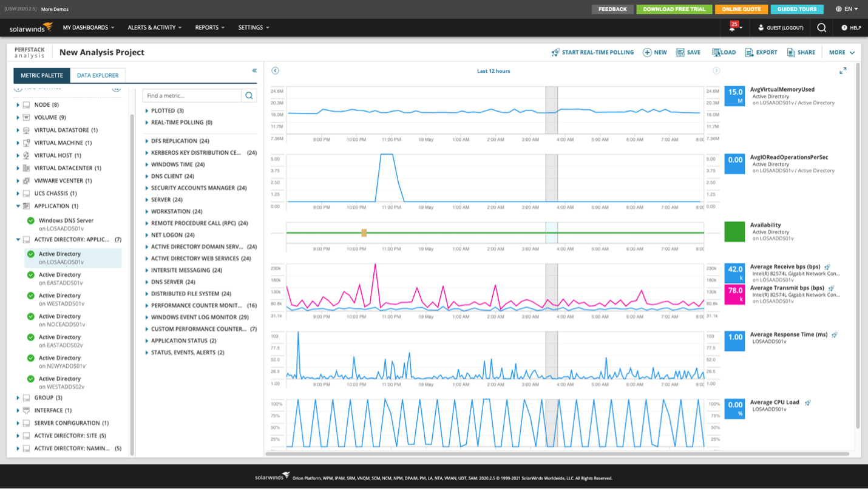Go to previous time range arrow
This screenshot has width=868, height=491.
point(275,71)
